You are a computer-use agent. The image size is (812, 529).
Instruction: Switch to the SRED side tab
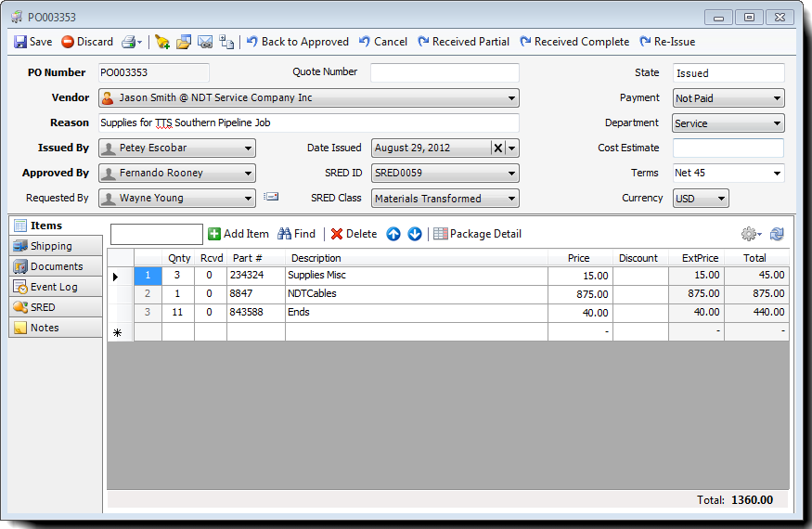click(x=56, y=307)
